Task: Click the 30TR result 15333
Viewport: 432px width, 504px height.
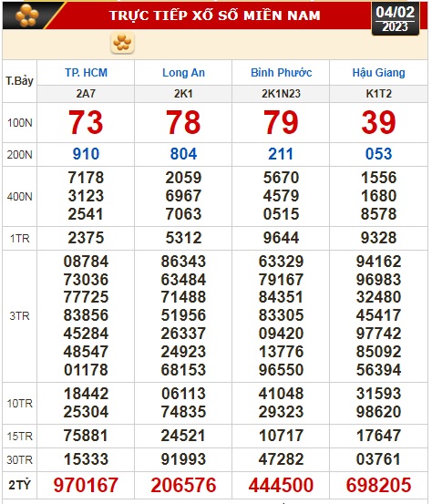Action: click(x=86, y=459)
